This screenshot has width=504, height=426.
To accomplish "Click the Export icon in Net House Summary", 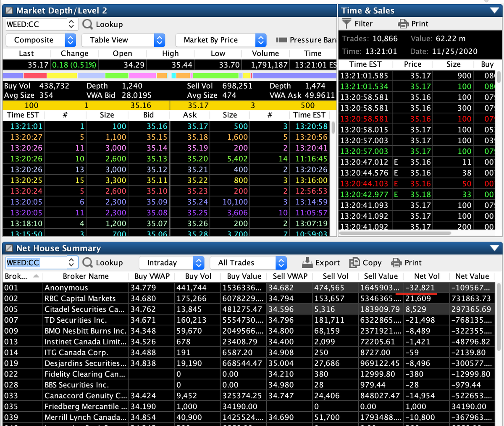I will 307,263.
